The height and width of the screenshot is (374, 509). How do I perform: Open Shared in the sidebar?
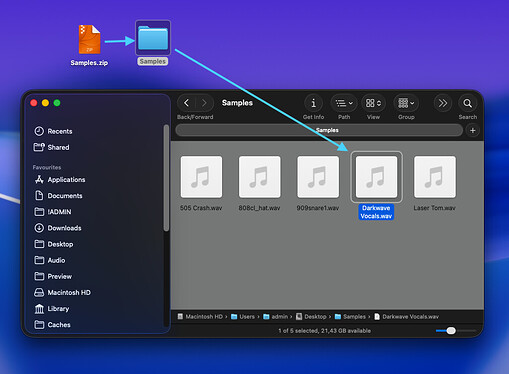(52, 147)
